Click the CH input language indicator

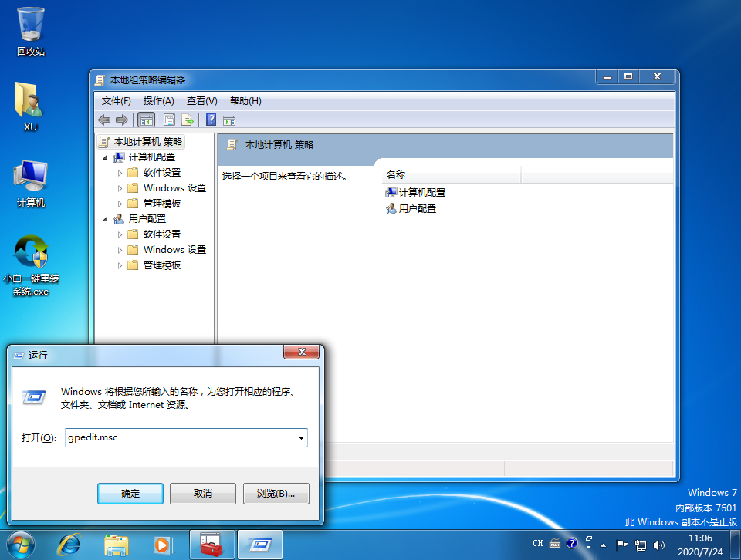pos(538,544)
